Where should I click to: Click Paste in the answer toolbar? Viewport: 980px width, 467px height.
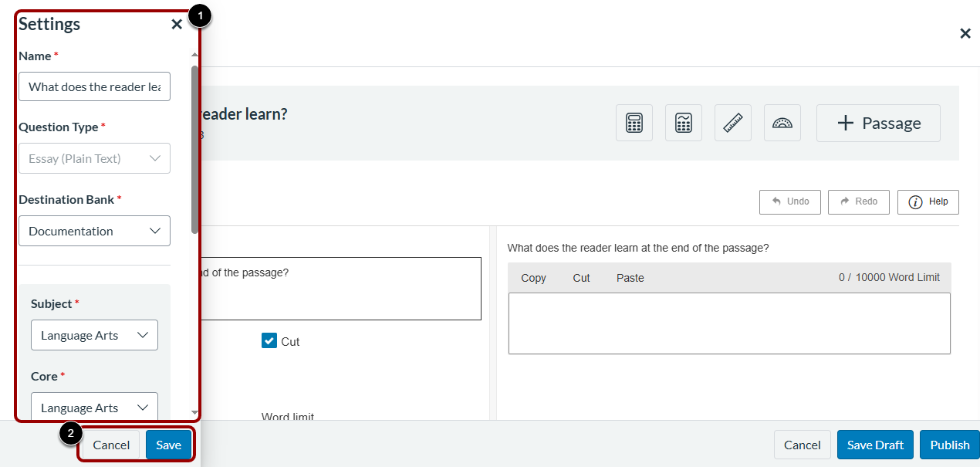tap(630, 278)
